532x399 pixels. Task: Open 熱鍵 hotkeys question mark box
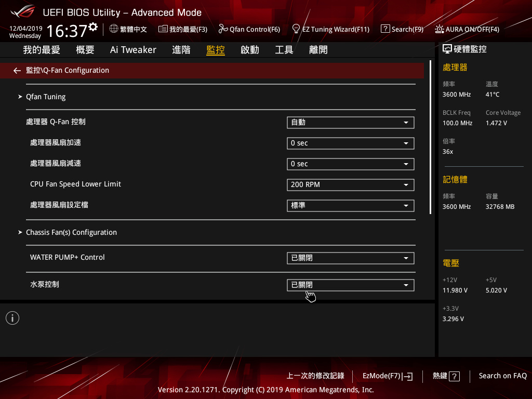point(454,376)
